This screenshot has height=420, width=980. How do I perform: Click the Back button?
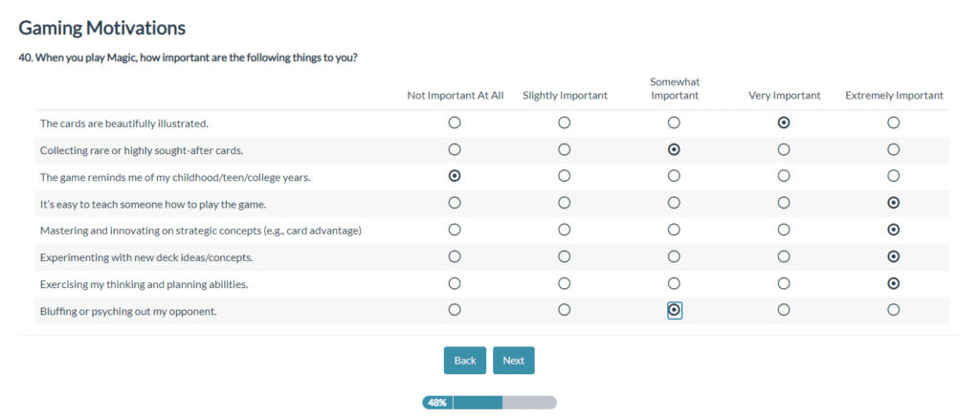pyautogui.click(x=465, y=361)
